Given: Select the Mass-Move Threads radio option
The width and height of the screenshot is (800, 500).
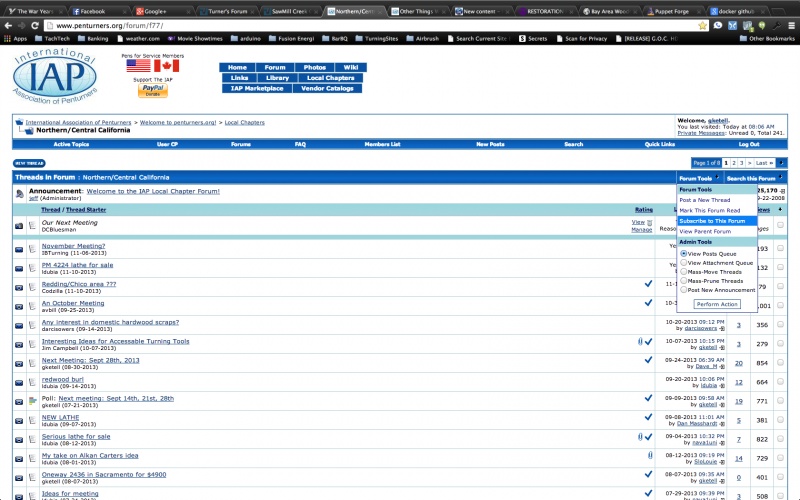Looking at the screenshot, I should coord(684,271).
